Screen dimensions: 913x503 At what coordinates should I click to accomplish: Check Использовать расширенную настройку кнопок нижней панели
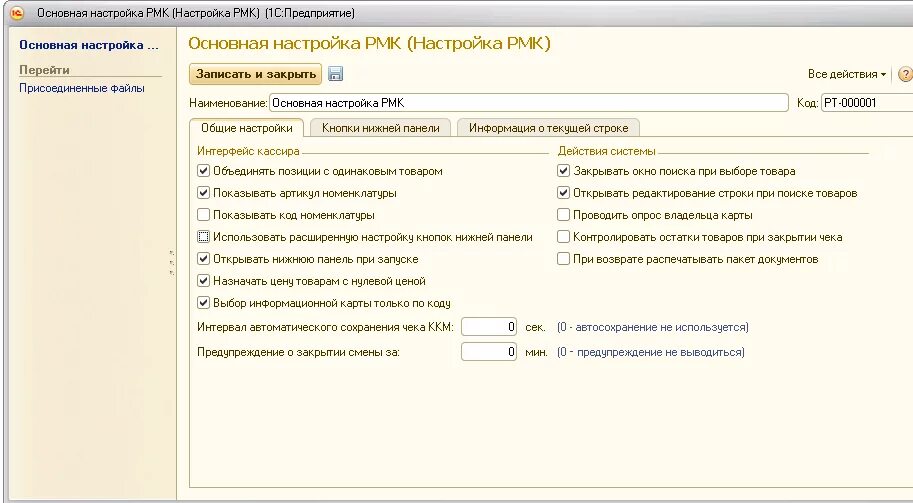(x=203, y=237)
